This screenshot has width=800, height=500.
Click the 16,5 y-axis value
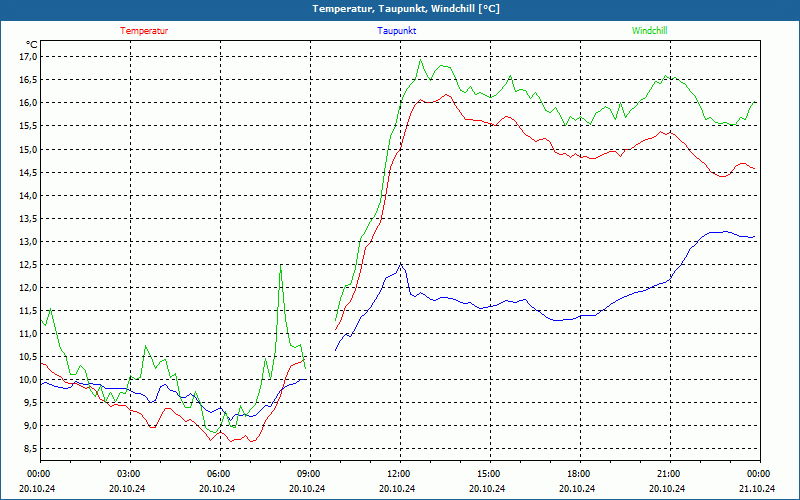pyautogui.click(x=29, y=80)
